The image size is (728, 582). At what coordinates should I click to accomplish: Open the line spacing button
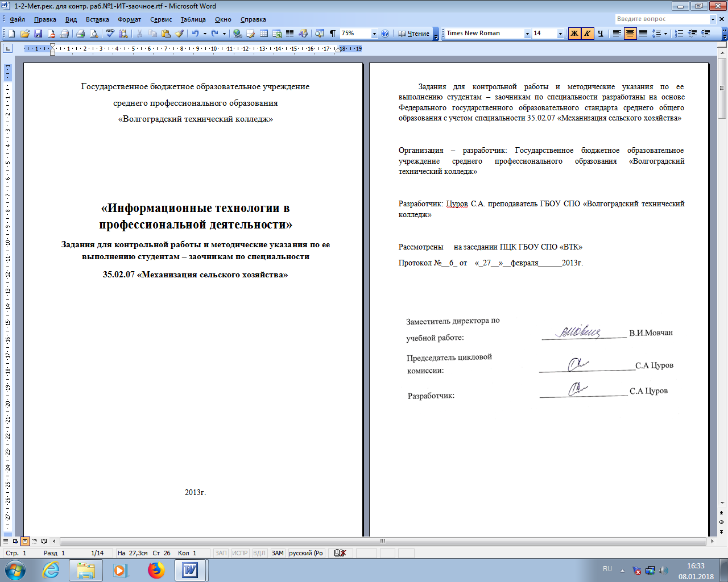[656, 34]
